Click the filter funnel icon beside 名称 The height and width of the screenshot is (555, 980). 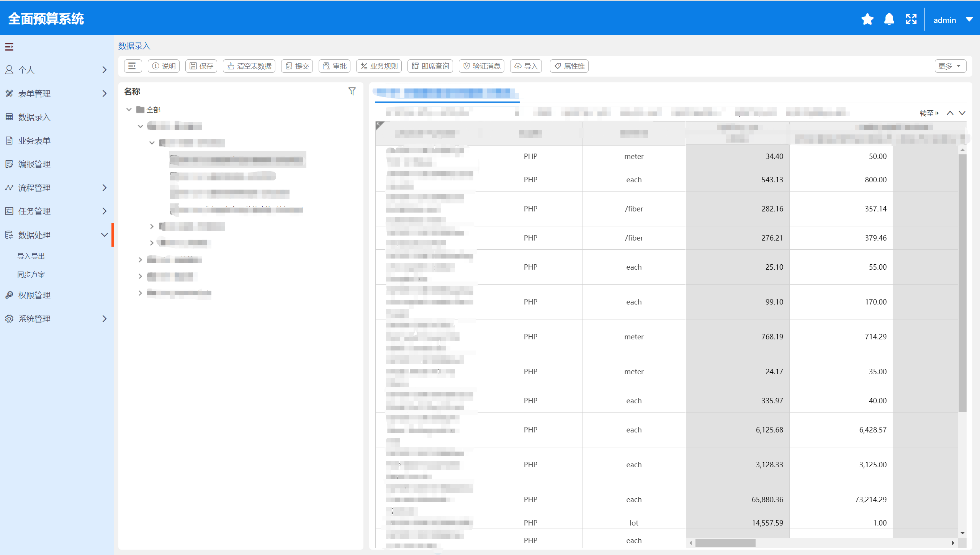352,91
